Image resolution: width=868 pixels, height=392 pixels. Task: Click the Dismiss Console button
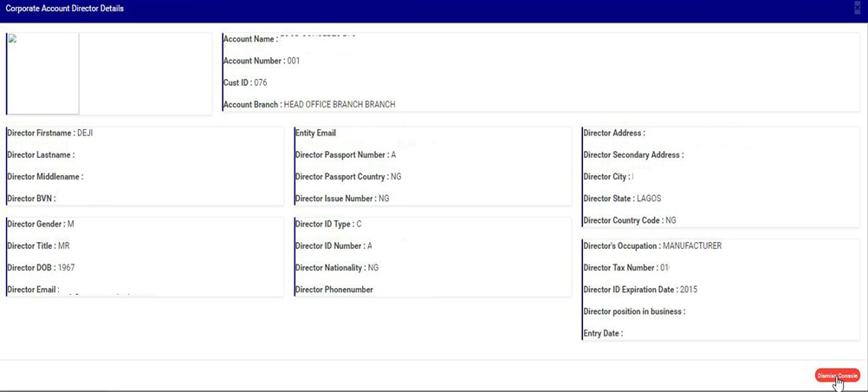point(836,376)
